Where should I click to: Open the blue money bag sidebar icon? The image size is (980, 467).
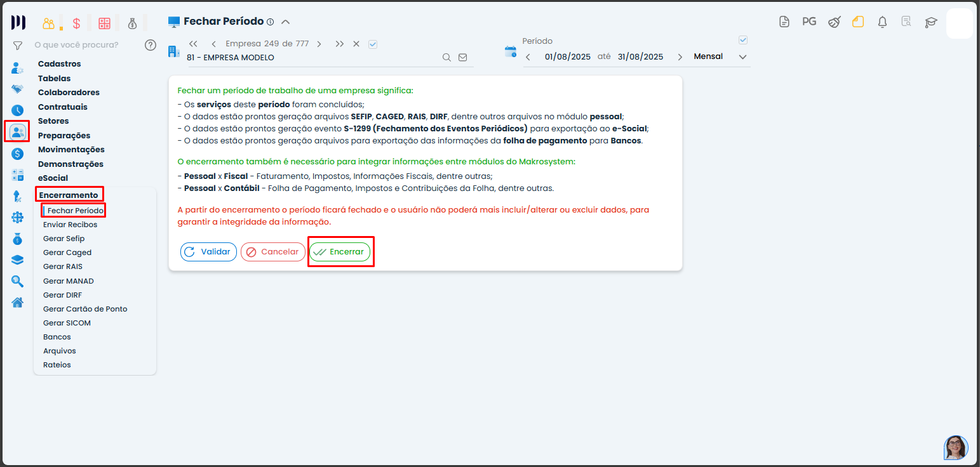(x=18, y=239)
